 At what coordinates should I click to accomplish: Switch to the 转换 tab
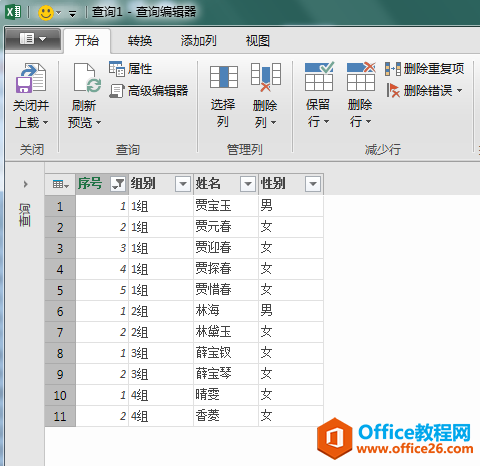click(140, 41)
